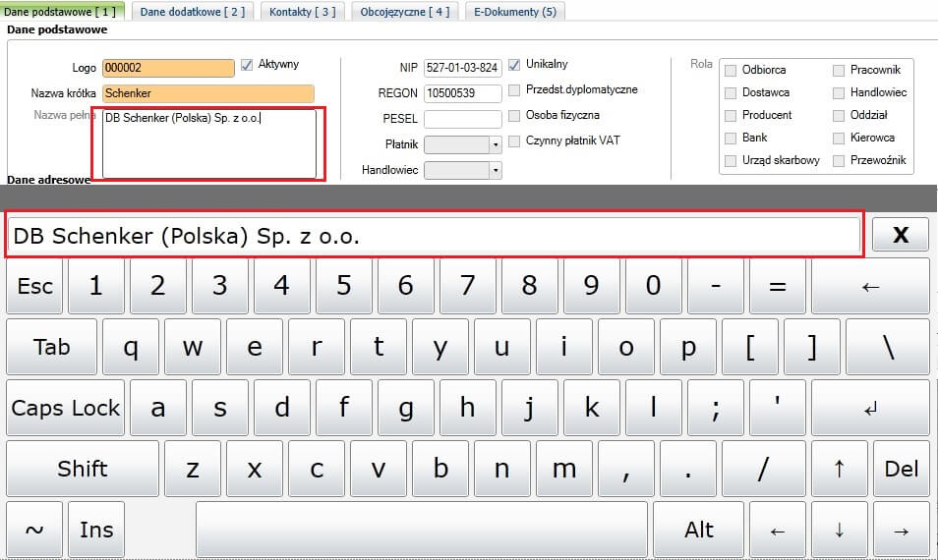Viewport: 938px width, 560px height.
Task: Switch to Dane podstawowe [ 1 ] tab
Action: click(x=62, y=12)
